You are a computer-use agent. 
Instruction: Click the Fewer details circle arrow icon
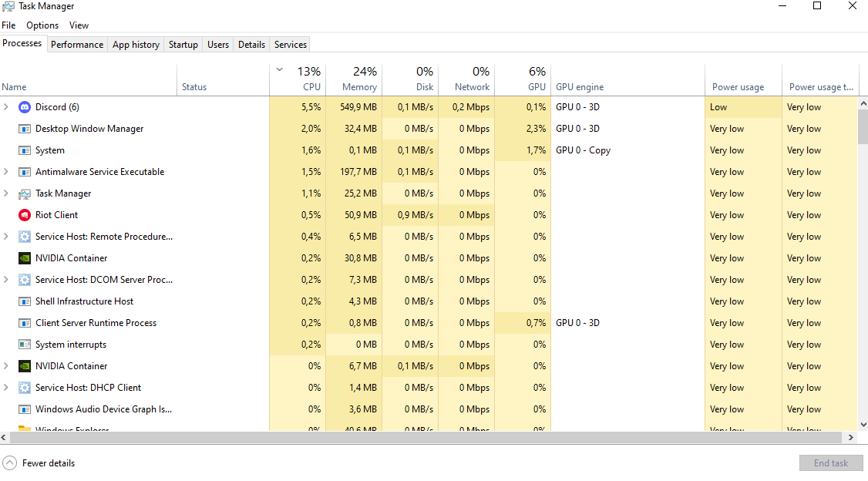[x=9, y=463]
